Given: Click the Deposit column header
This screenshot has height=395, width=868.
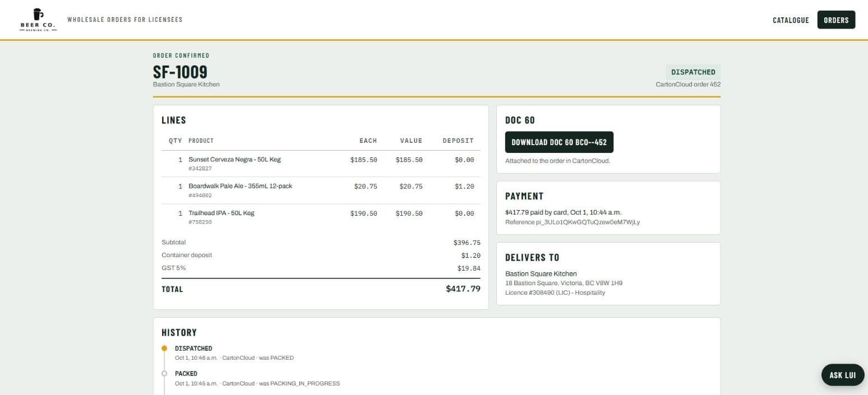Looking at the screenshot, I should [x=458, y=141].
